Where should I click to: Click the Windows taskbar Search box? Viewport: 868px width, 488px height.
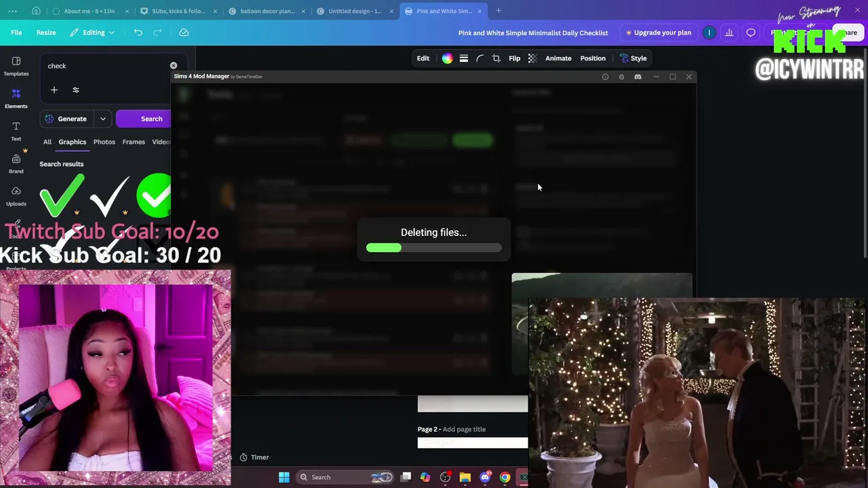[x=346, y=477]
